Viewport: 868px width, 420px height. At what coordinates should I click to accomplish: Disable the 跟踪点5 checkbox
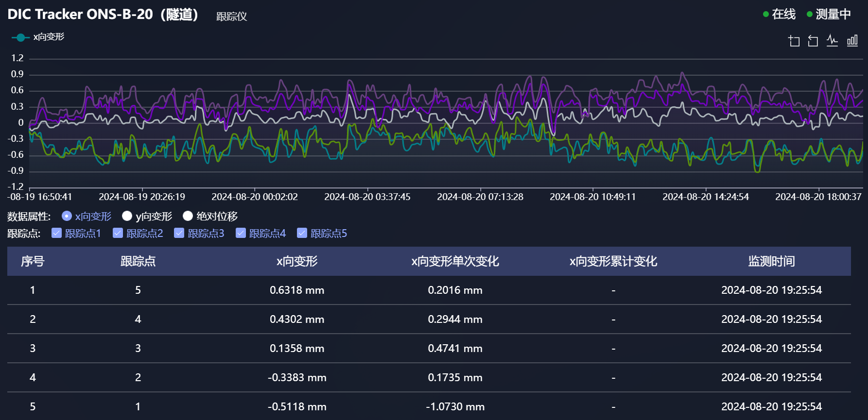(302, 233)
